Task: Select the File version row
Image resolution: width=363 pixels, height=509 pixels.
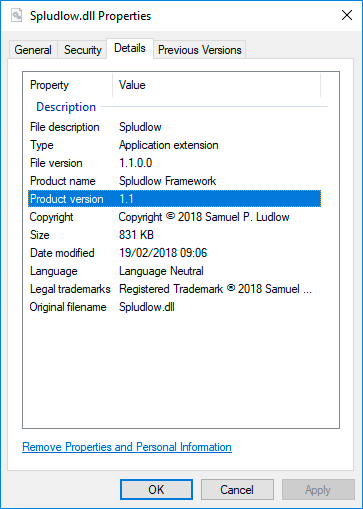Action: pyautogui.click(x=174, y=163)
